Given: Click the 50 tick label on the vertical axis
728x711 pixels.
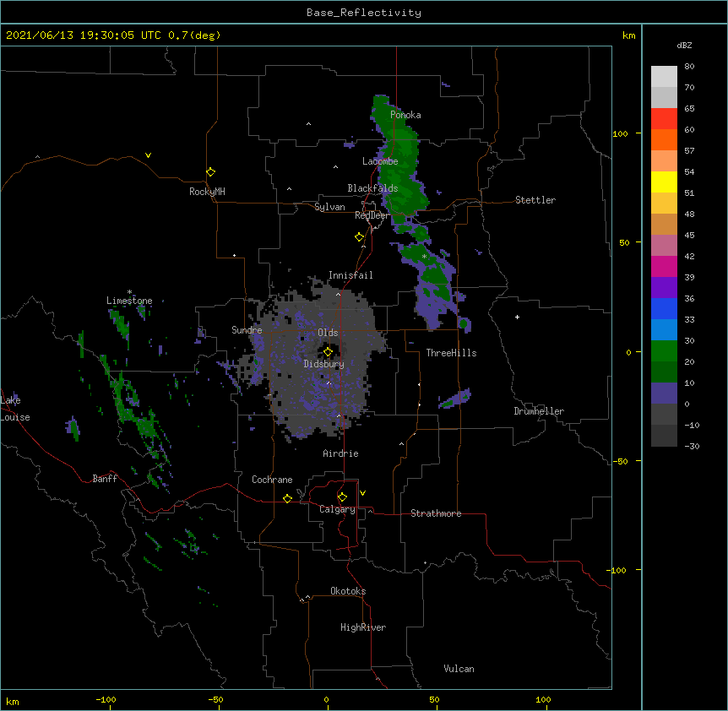Looking at the screenshot, I should pos(624,242).
